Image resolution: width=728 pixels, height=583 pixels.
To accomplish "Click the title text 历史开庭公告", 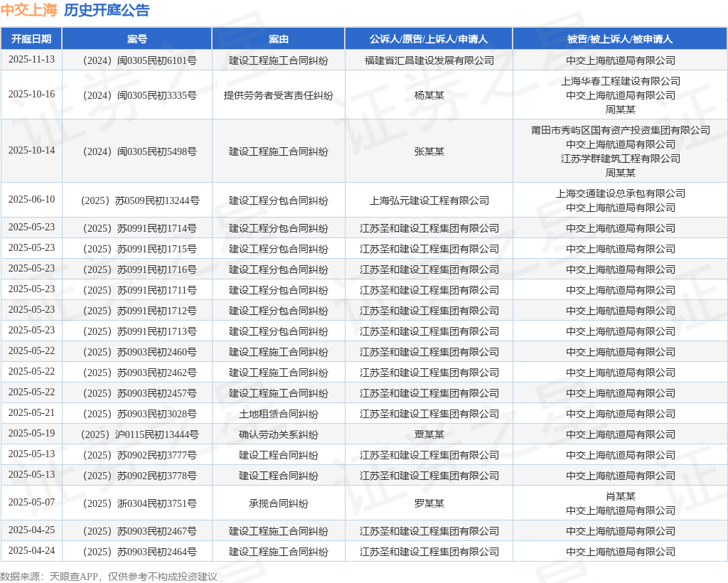I will (107, 10).
